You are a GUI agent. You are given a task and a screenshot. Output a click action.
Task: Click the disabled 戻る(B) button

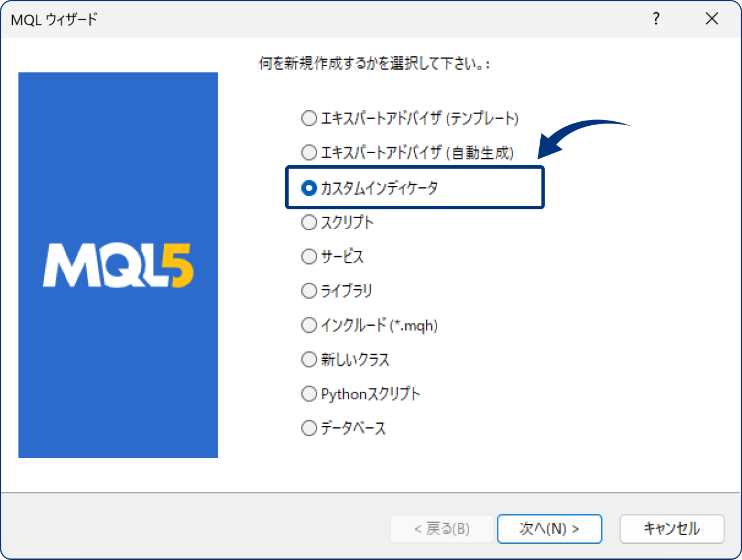click(442, 529)
